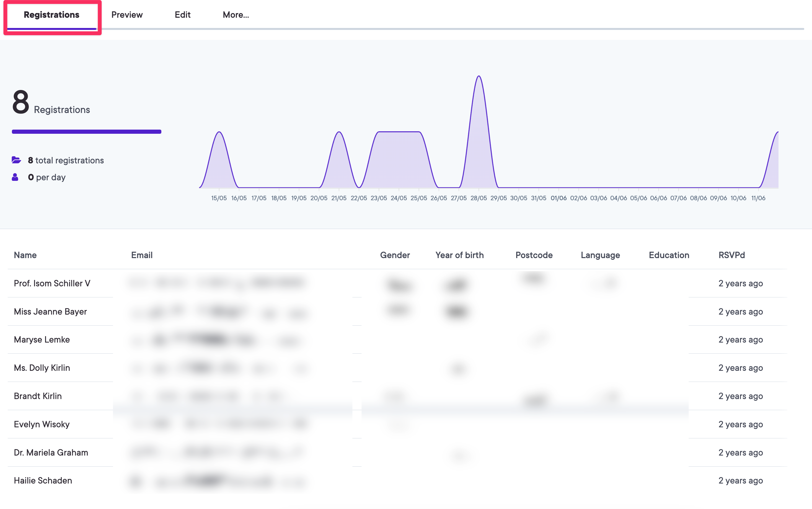Sort the table by Email column
812x509 pixels.
[x=142, y=255]
